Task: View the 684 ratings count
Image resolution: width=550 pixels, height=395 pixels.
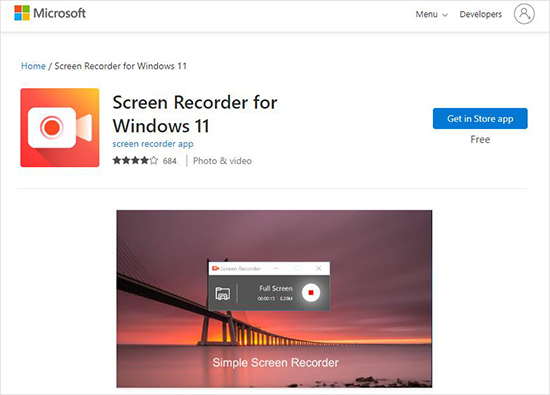Action: pyautogui.click(x=169, y=161)
